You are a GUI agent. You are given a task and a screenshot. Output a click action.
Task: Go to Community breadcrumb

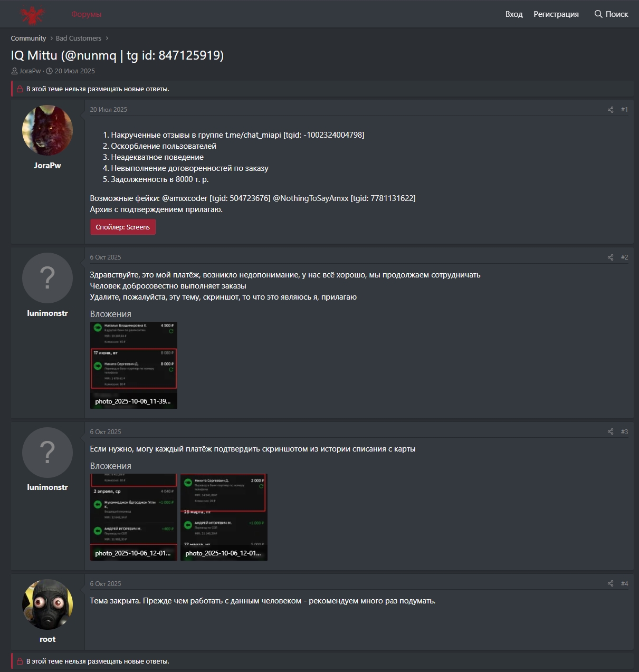click(28, 39)
